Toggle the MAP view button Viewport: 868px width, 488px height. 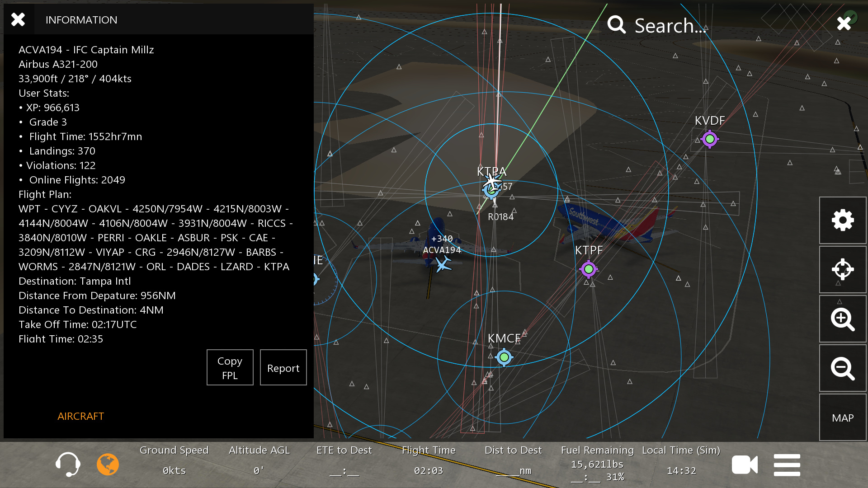(843, 418)
